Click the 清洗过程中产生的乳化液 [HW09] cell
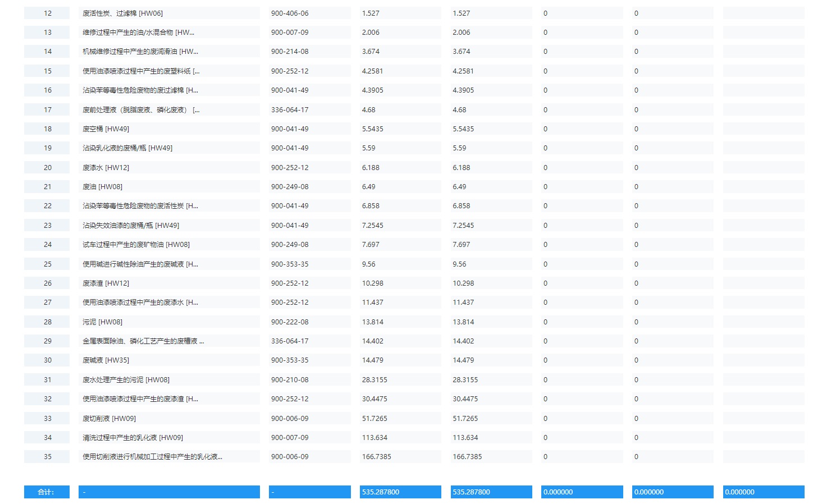Viewport: 813px width, 504px height. [133, 438]
